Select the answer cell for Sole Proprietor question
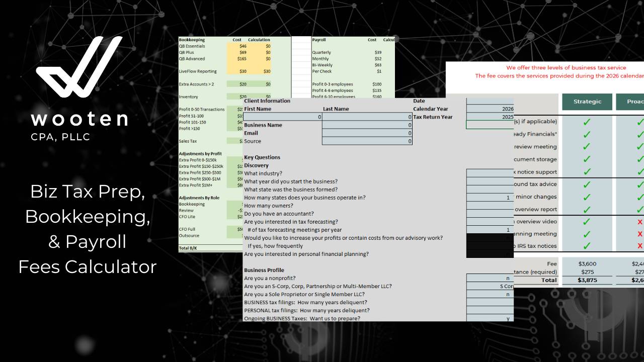 (490, 294)
